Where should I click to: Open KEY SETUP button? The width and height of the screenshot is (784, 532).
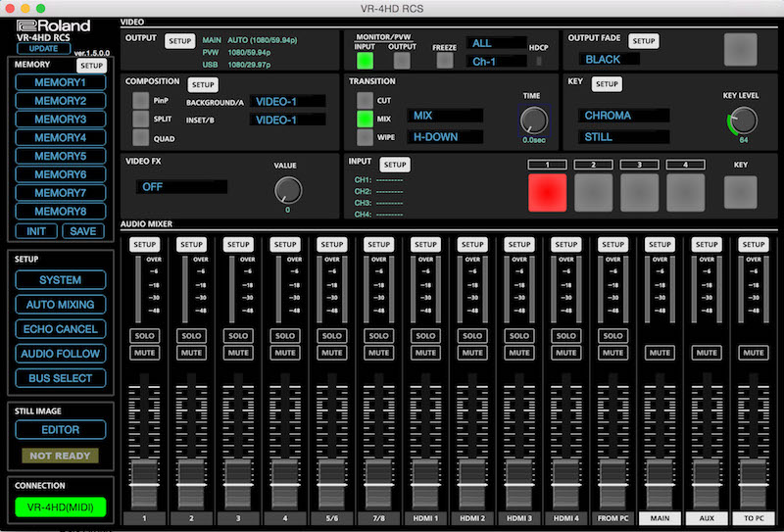[607, 84]
